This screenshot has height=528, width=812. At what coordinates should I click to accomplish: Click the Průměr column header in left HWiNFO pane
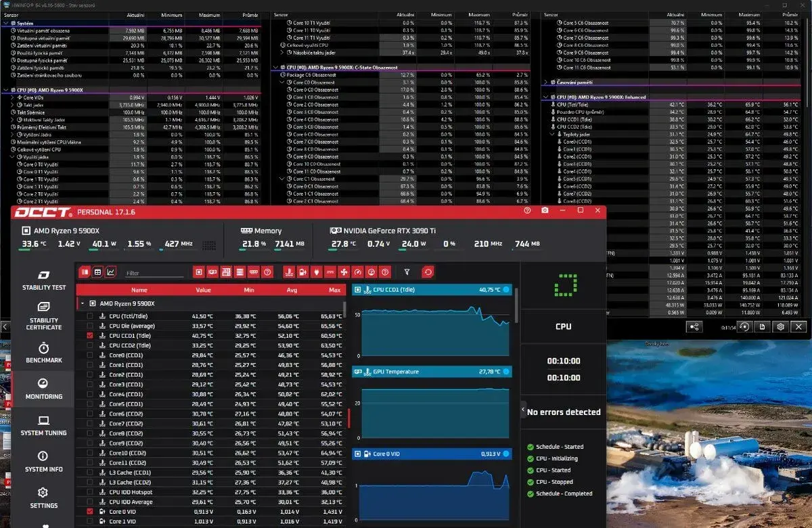[250, 14]
